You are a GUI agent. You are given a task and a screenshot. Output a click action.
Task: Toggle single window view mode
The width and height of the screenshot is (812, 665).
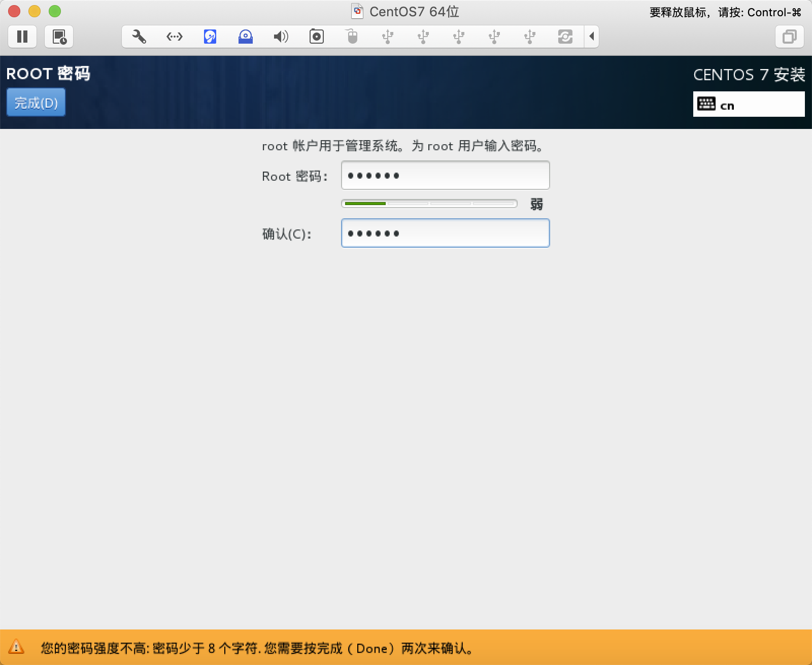point(789,37)
